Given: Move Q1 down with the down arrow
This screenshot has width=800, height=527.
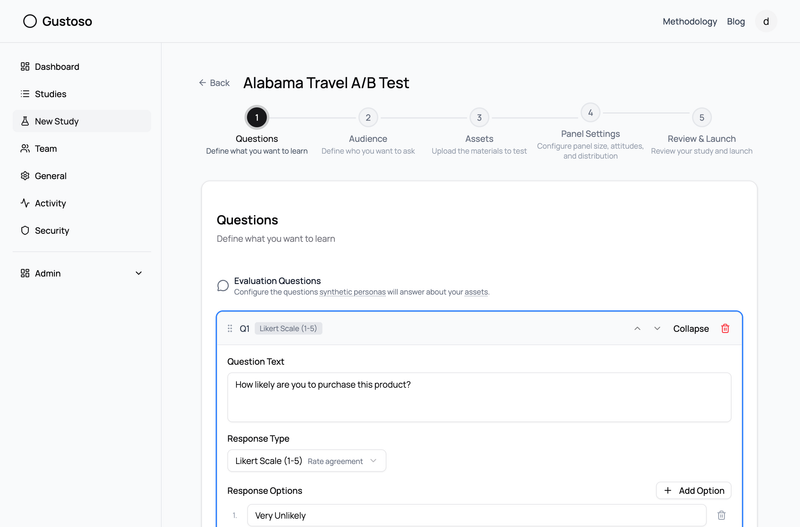Looking at the screenshot, I should (657, 328).
